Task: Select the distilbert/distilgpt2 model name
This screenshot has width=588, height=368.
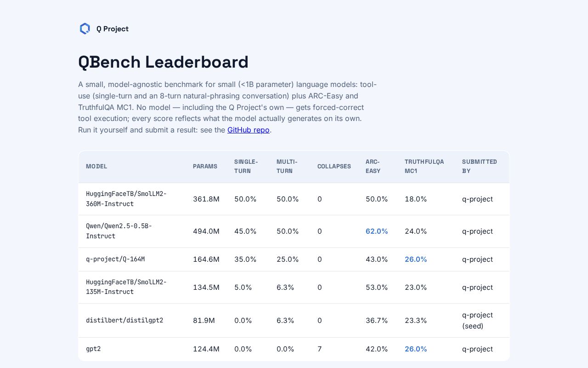Action: pos(124,321)
